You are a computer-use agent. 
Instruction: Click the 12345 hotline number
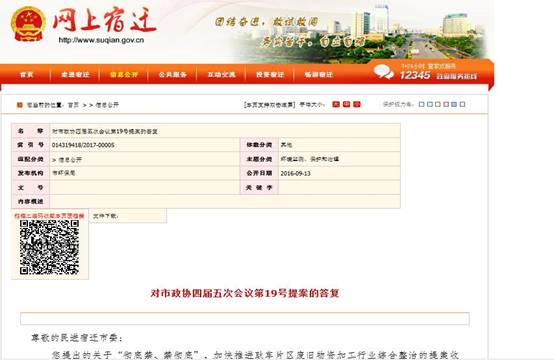tap(414, 75)
